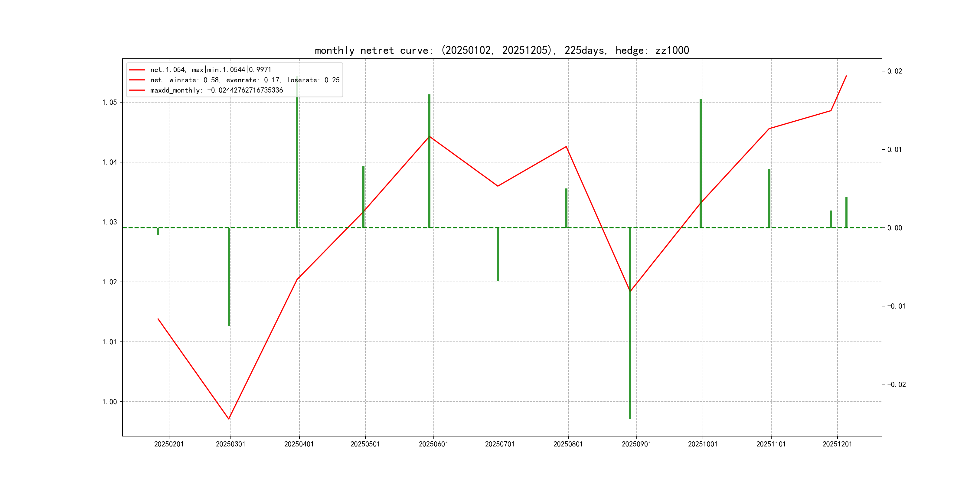Click the -0.02 right axis tick label
The width and height of the screenshot is (980, 490).
[896, 385]
